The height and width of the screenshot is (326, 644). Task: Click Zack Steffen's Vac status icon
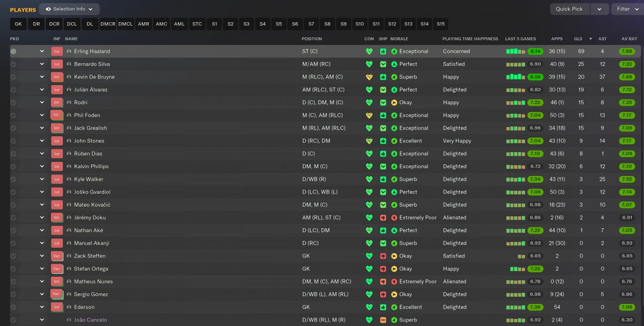[x=57, y=256]
